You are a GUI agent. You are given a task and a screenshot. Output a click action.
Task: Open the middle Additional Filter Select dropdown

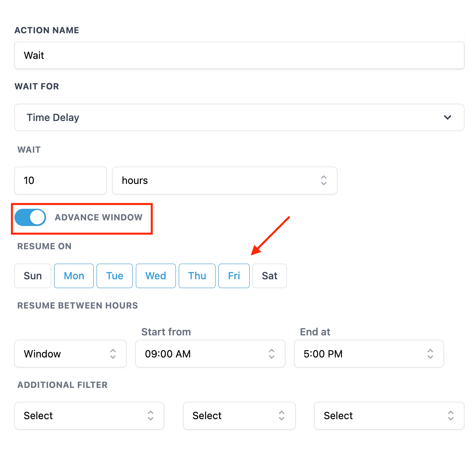239,416
